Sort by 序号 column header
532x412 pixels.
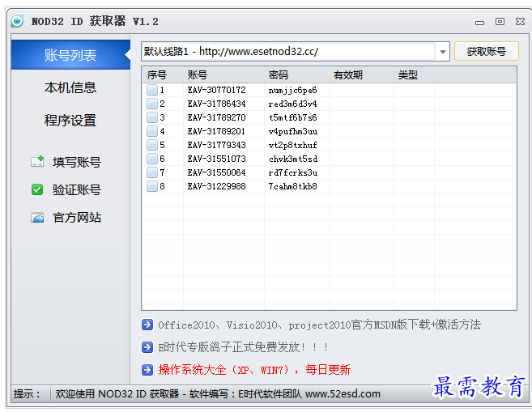(x=157, y=75)
